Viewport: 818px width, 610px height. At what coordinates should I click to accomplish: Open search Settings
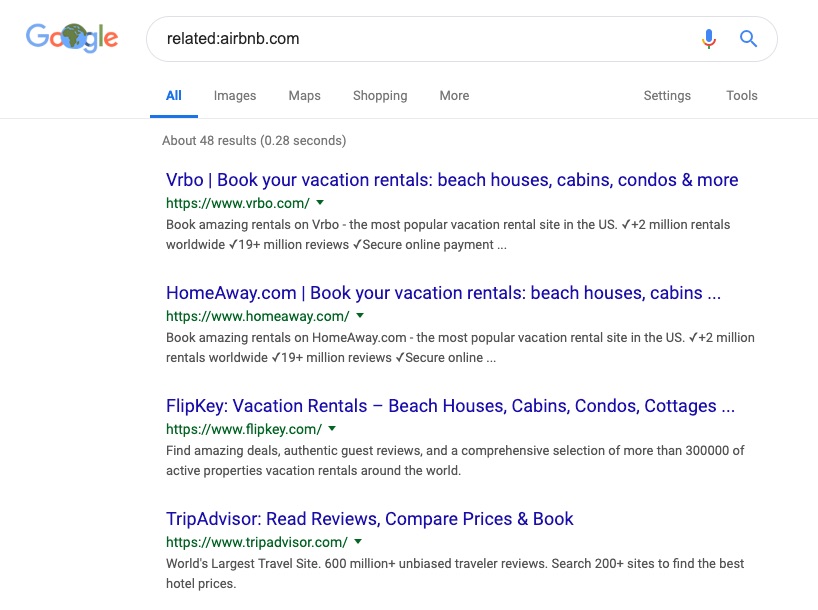click(x=667, y=95)
